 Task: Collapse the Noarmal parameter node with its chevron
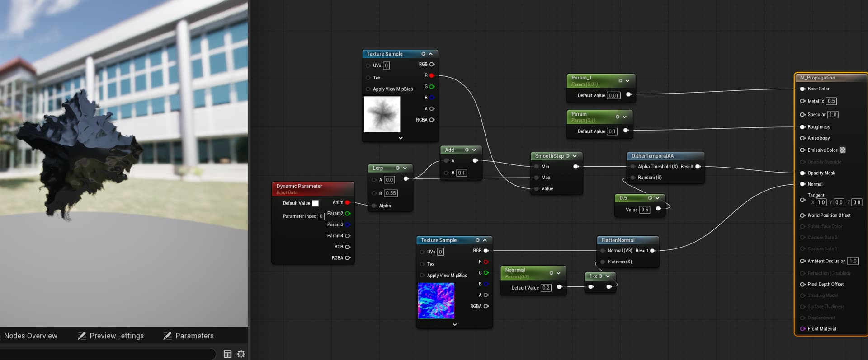tap(558, 273)
